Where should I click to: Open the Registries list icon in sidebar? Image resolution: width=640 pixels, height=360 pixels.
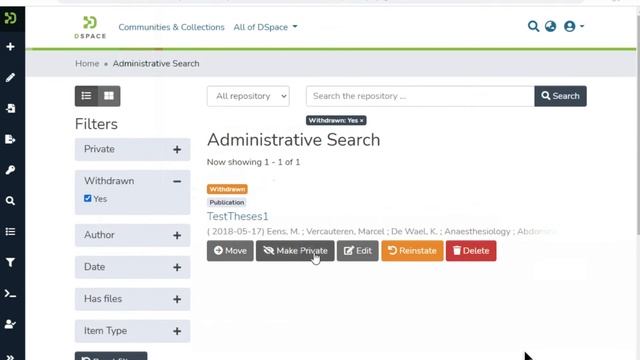[10, 231]
